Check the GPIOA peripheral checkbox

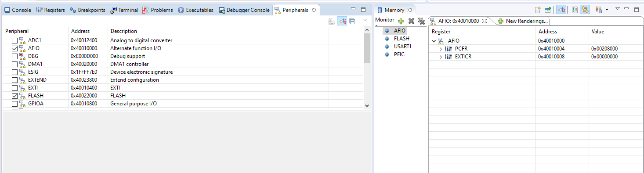(x=15, y=104)
